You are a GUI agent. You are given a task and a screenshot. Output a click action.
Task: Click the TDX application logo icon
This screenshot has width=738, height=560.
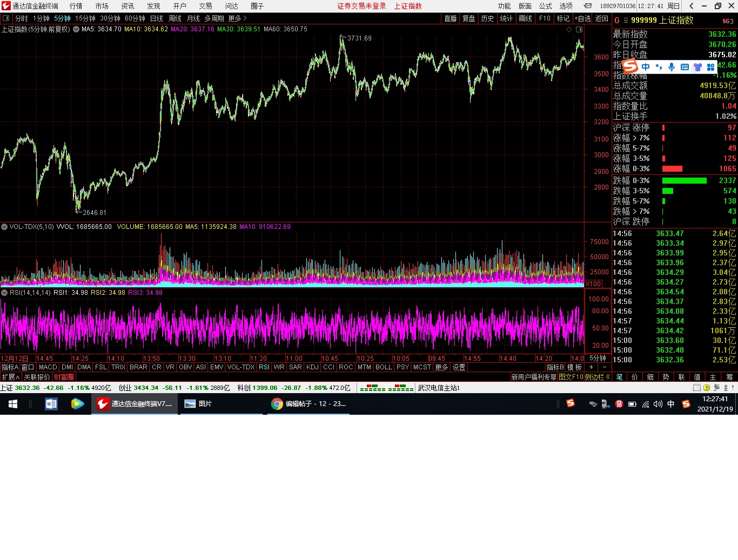6,6
